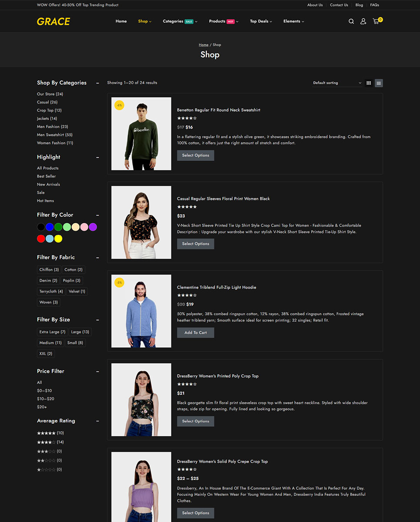Switch to list view layout

tap(379, 83)
